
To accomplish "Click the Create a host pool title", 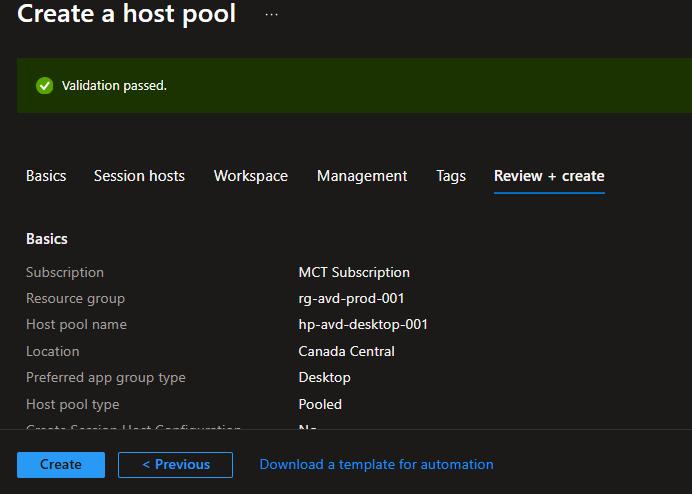I will click(127, 14).
